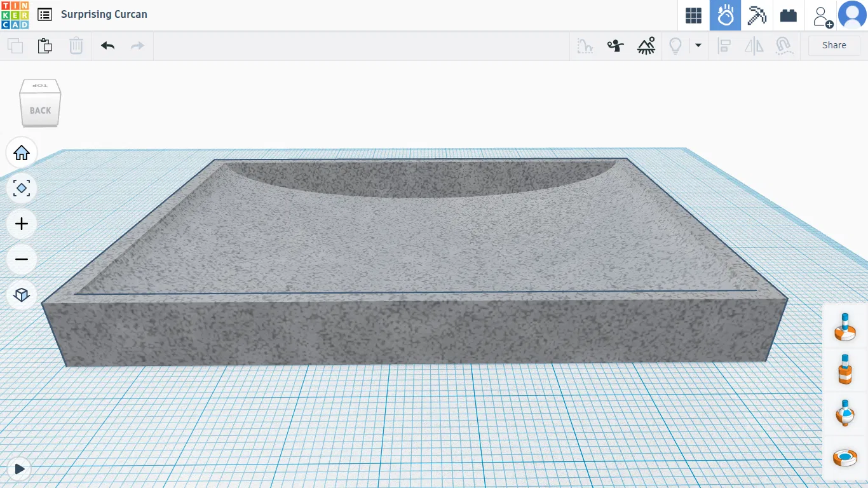Screen dimensions: 868x488
Task: Go to Home view
Action: 22,153
